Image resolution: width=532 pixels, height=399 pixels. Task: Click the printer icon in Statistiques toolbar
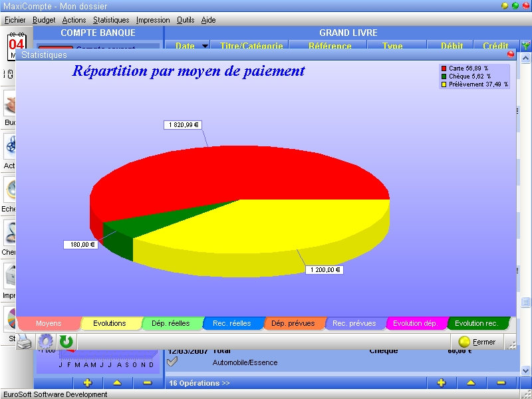coord(24,342)
